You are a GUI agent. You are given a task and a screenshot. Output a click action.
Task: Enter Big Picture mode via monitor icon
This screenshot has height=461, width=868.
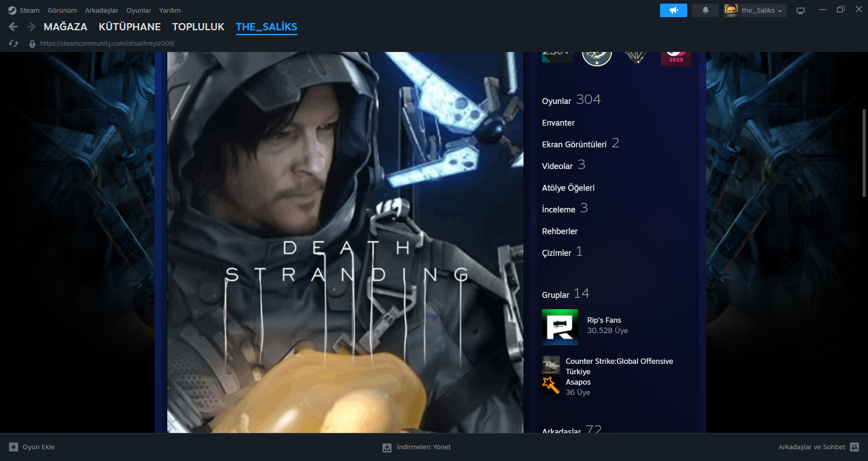801,10
